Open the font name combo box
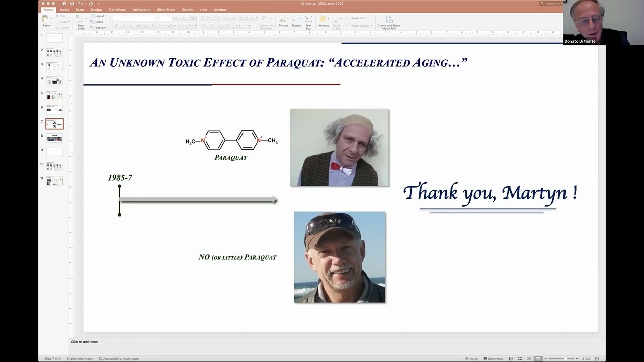Viewport: 644px width, 362px height. [x=134, y=18]
